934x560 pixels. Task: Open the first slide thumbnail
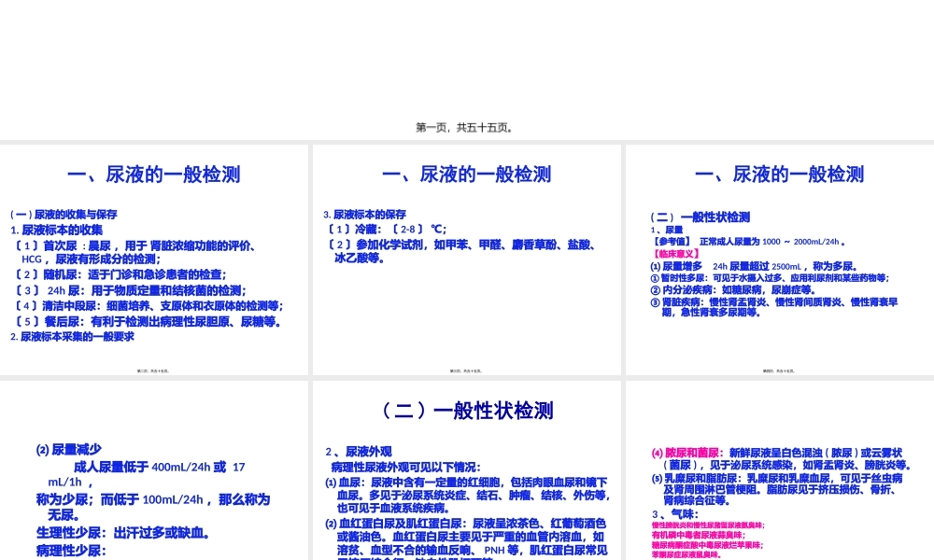click(154, 261)
